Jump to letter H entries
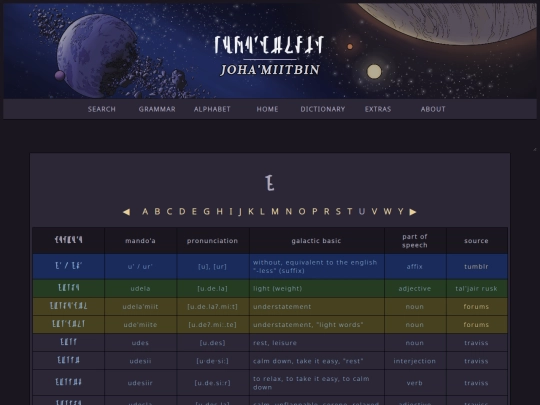Image resolution: width=540 pixels, height=405 pixels. pos(219,211)
